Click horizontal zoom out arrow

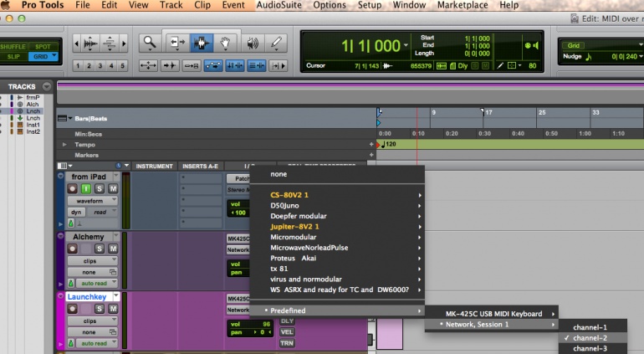pyautogui.click(x=76, y=44)
